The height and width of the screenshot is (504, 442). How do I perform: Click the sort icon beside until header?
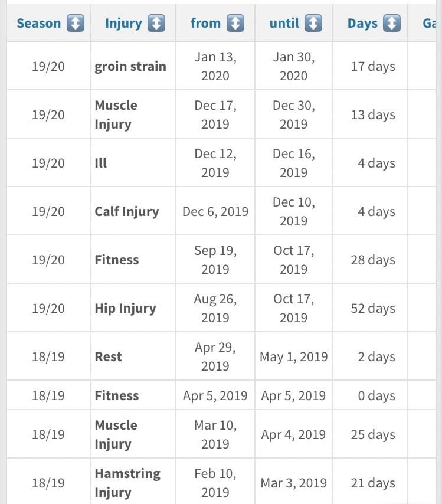coord(313,24)
